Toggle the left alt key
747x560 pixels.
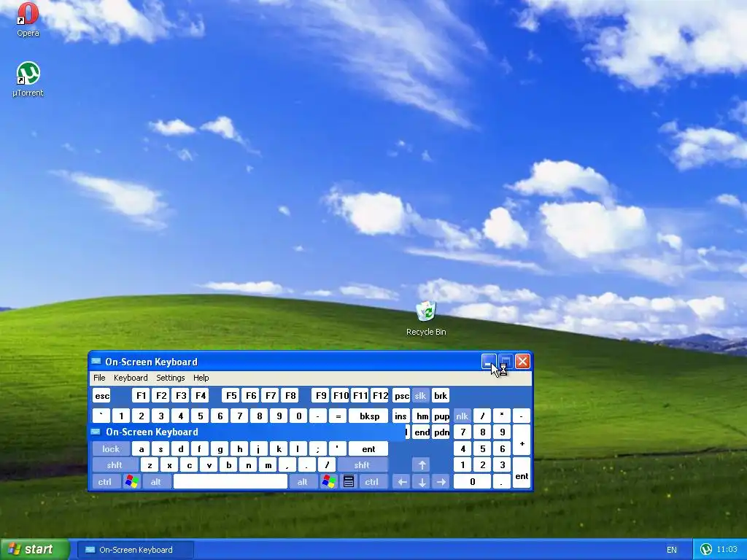point(156,481)
